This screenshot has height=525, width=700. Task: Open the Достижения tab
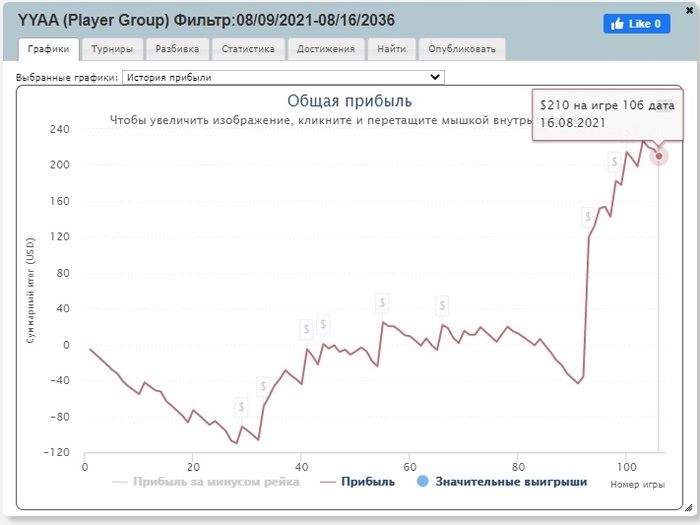(326, 49)
